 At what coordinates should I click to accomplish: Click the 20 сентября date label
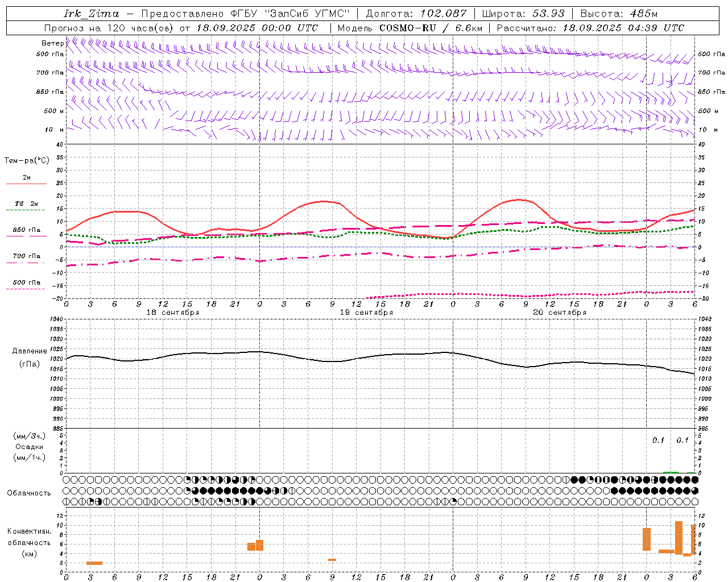pos(560,313)
